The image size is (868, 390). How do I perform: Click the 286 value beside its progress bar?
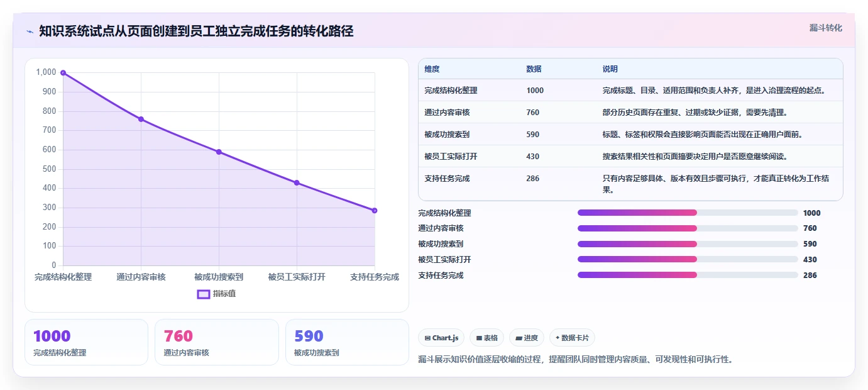[x=810, y=275]
